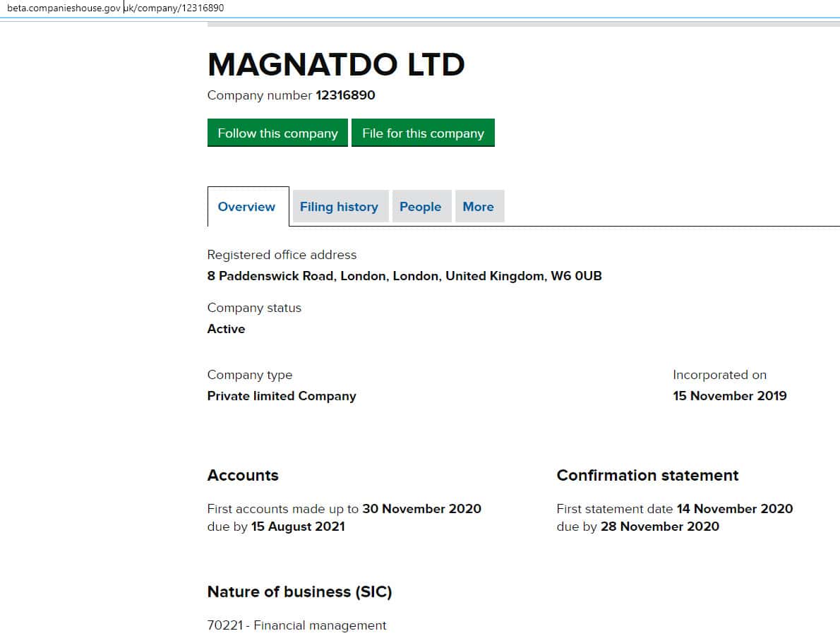Switch to the People tab
Screen dimensions: 840x643
420,207
